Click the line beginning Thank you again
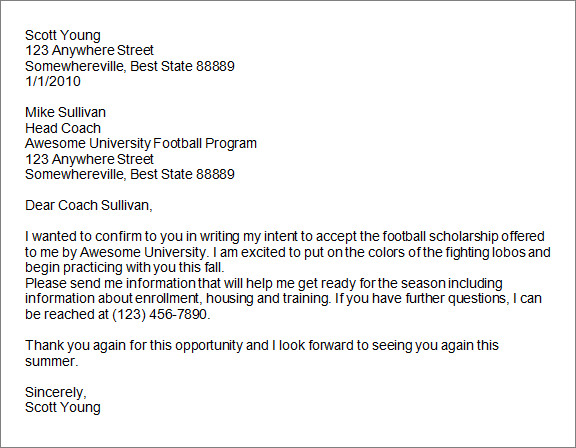This screenshot has width=576, height=448. (262, 346)
